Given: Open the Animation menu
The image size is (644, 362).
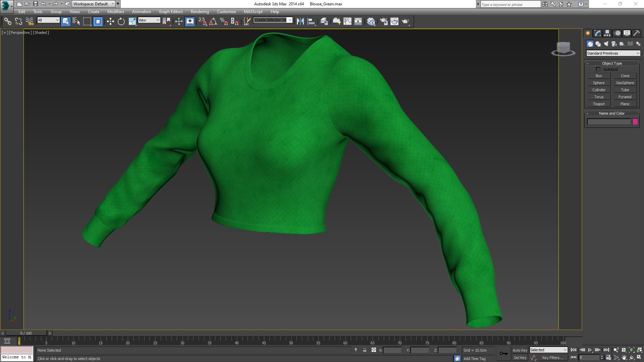Looking at the screenshot, I should (x=141, y=11).
